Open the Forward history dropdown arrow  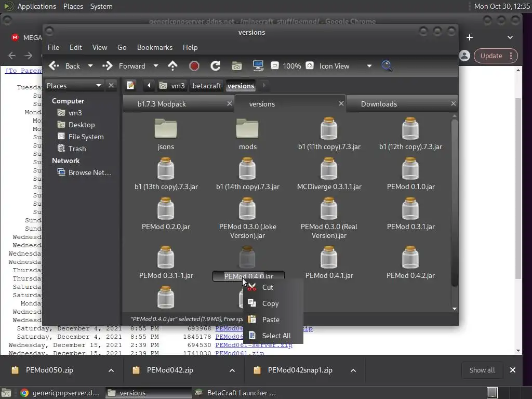(156, 66)
